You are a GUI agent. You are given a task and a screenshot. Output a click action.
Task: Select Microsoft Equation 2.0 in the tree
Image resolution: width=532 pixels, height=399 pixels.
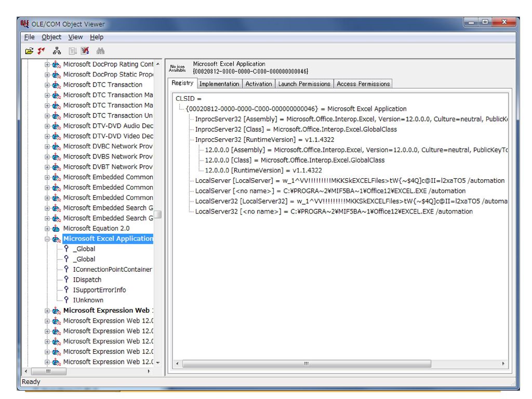pos(96,229)
